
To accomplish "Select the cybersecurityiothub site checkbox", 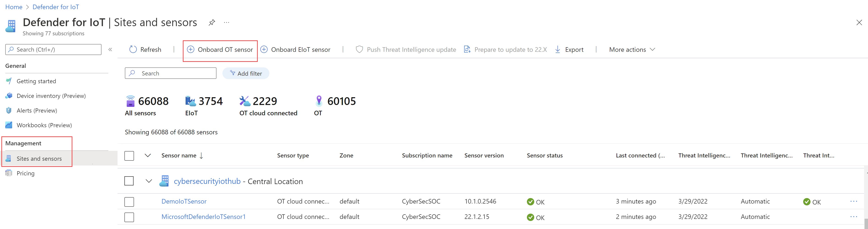I will click(x=129, y=181).
